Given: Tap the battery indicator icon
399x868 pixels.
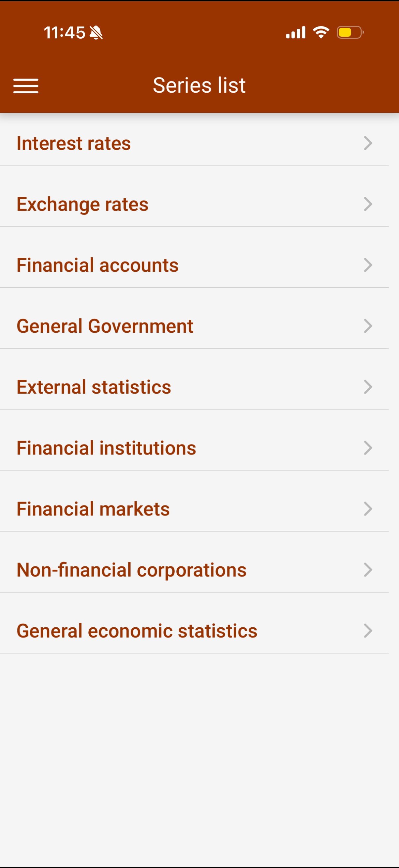Looking at the screenshot, I should pyautogui.click(x=350, y=33).
